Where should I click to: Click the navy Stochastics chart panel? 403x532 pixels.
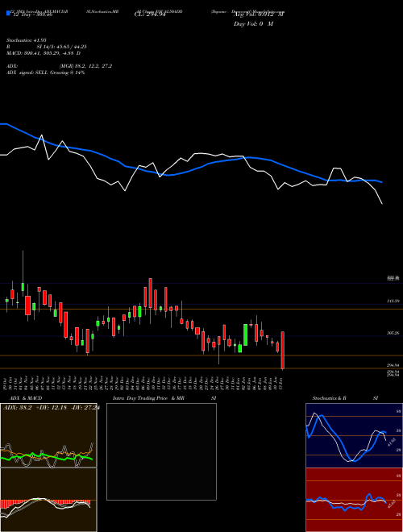point(354,435)
